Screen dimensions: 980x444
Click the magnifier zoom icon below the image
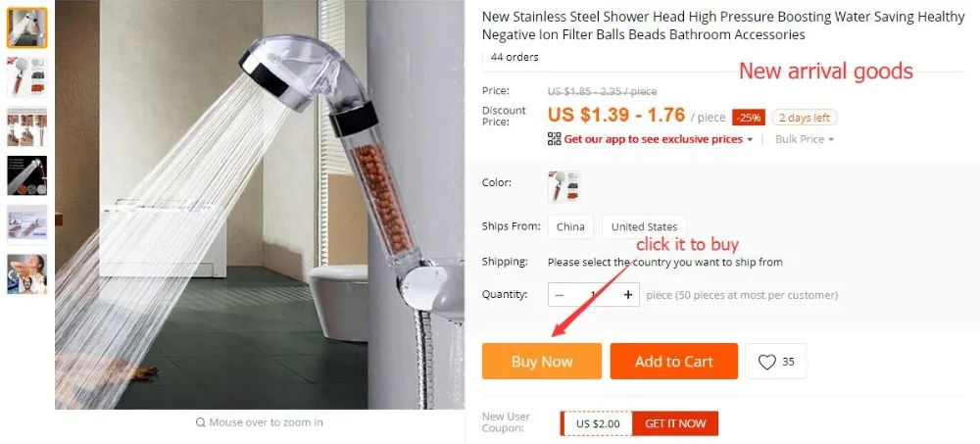[x=201, y=422]
